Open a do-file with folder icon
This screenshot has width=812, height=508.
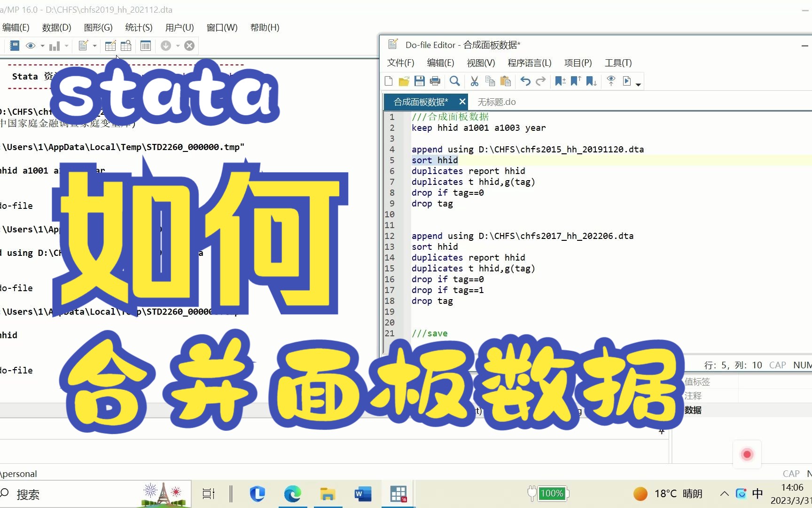(404, 81)
